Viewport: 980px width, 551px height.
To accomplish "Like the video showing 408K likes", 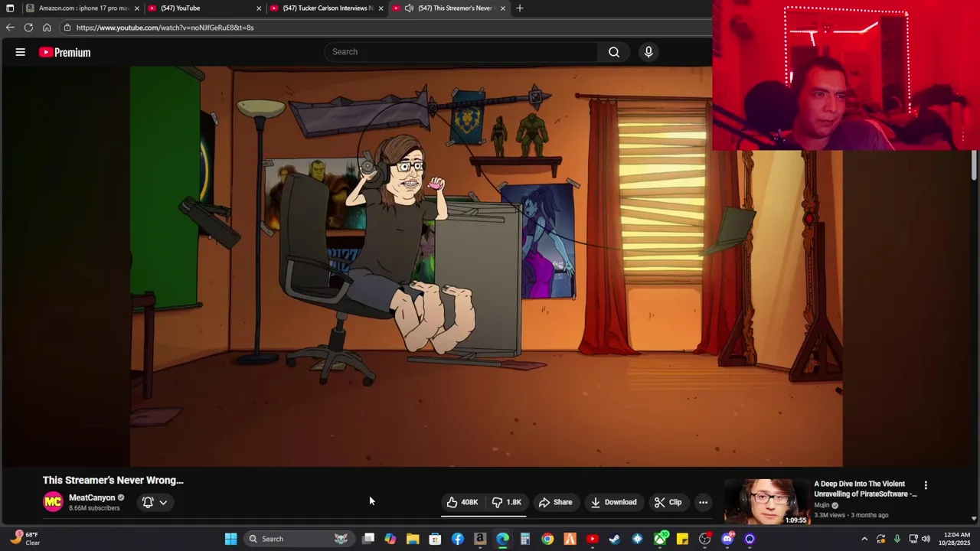I will tap(462, 502).
